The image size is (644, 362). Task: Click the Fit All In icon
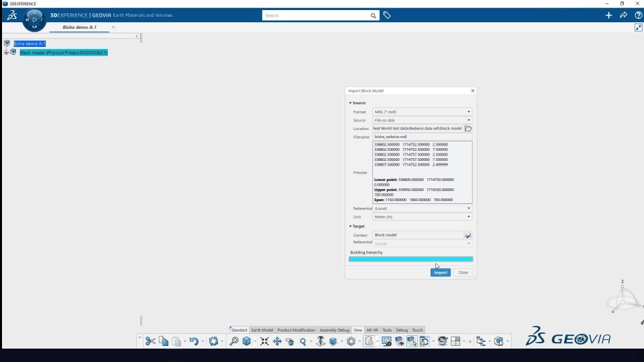click(264, 341)
